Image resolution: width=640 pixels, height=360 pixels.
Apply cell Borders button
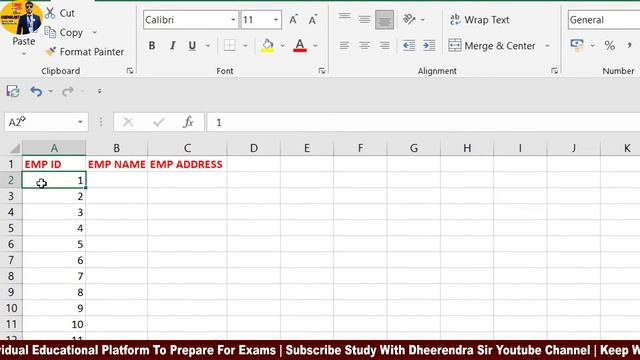coord(230,45)
